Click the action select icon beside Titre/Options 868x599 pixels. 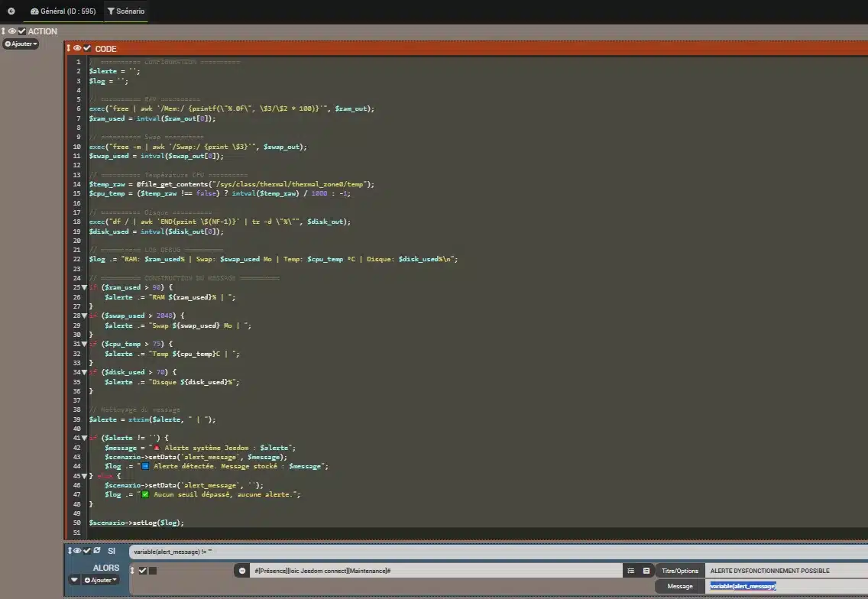[646, 571]
